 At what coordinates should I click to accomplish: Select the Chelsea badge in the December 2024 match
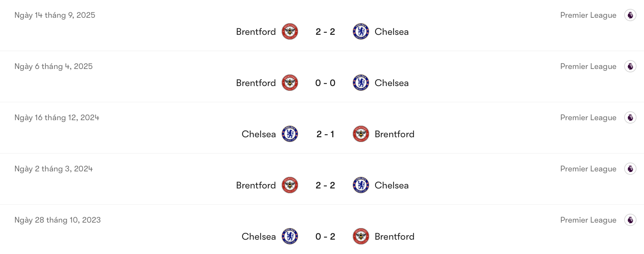pos(289,134)
